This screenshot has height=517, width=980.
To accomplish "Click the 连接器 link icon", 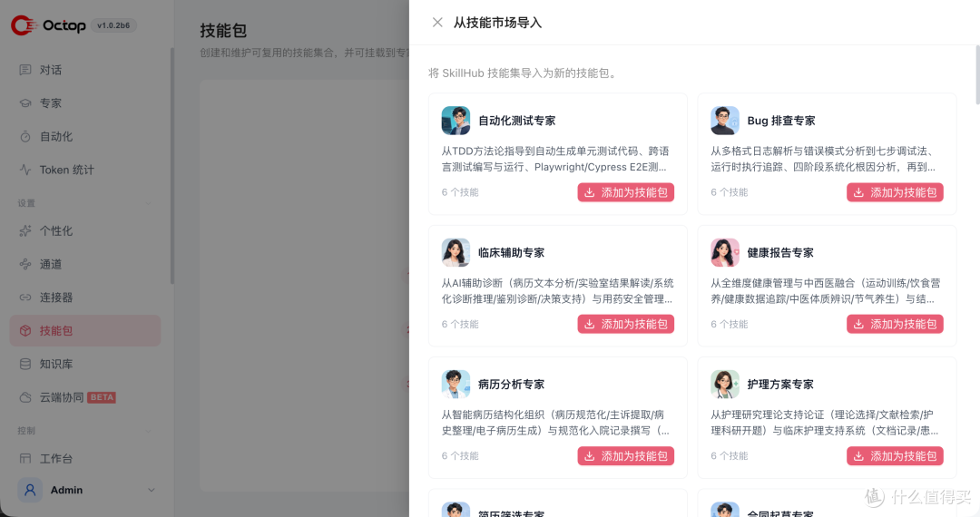I will pyautogui.click(x=25, y=298).
